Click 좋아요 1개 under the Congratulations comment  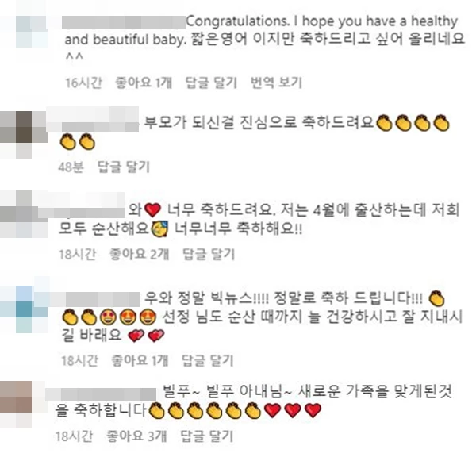point(144,83)
